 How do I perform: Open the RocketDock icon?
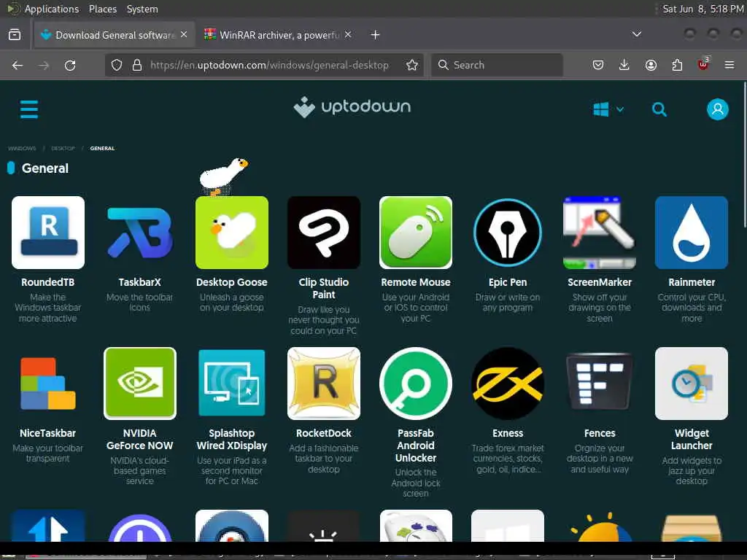tap(324, 384)
